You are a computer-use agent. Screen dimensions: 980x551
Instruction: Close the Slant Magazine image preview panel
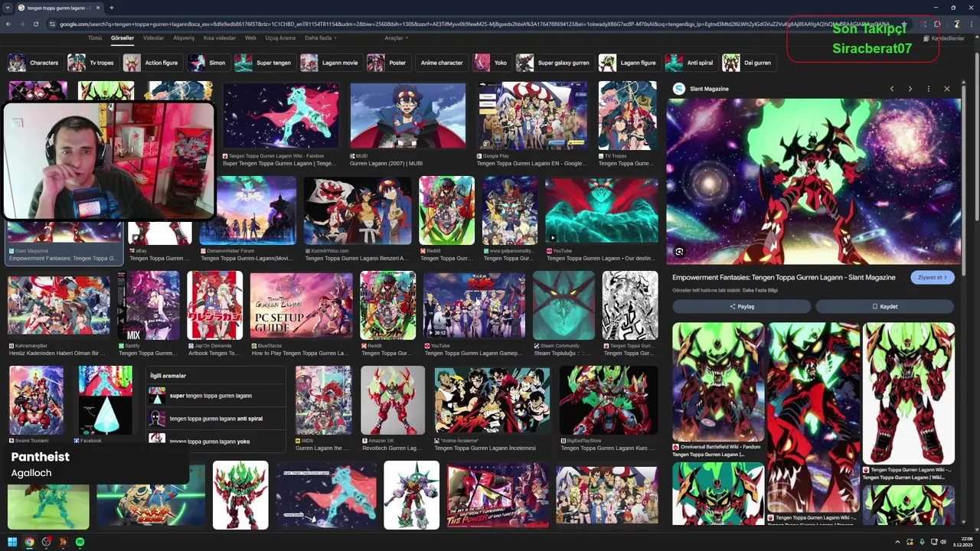(947, 89)
